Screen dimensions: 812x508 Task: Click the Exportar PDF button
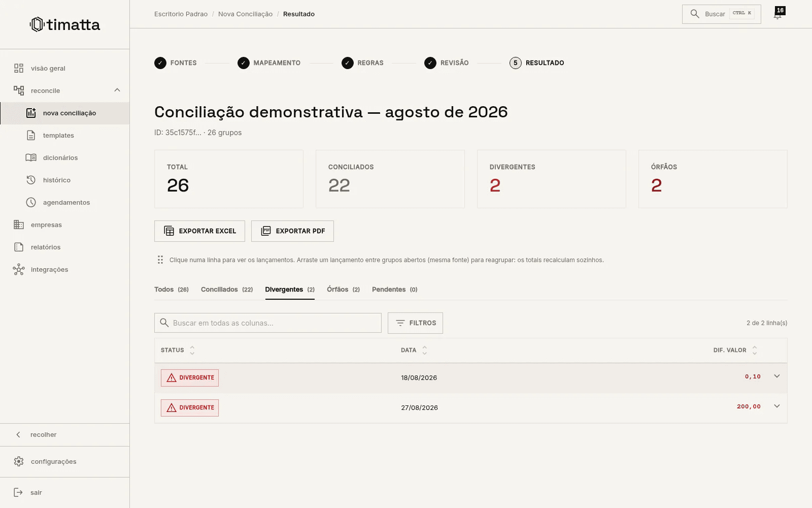pos(292,231)
